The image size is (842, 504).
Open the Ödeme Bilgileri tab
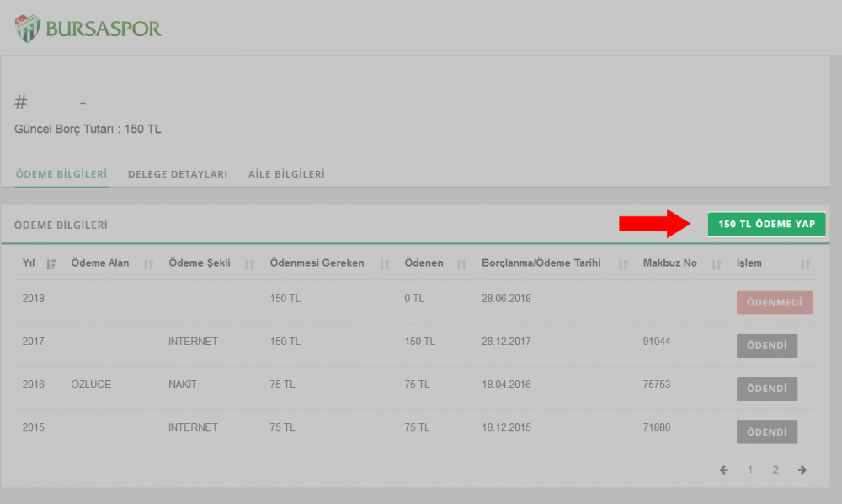(61, 174)
